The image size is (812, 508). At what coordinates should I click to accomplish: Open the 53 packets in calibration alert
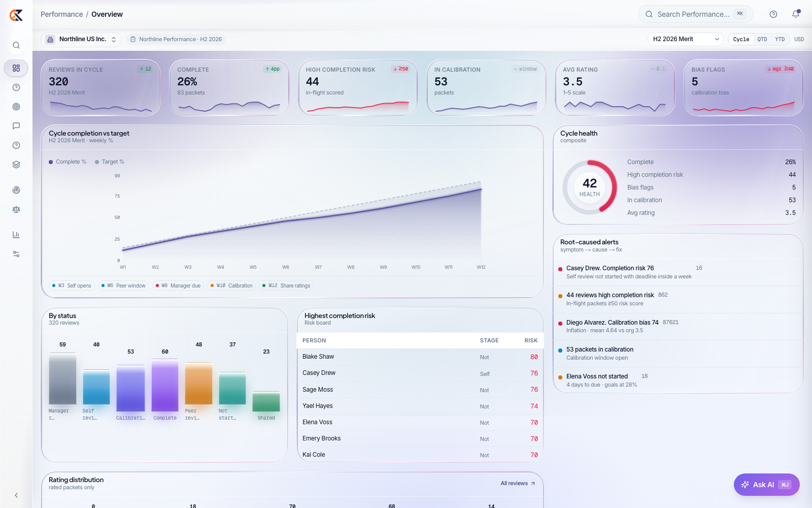[x=678, y=354]
